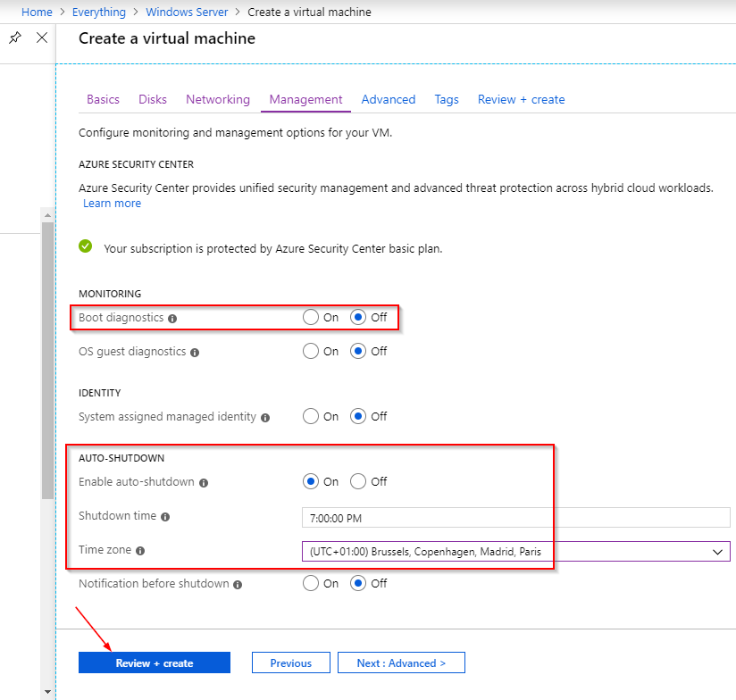Set OS guest diagnostics to On
The height and width of the screenshot is (700, 736).
click(x=311, y=352)
